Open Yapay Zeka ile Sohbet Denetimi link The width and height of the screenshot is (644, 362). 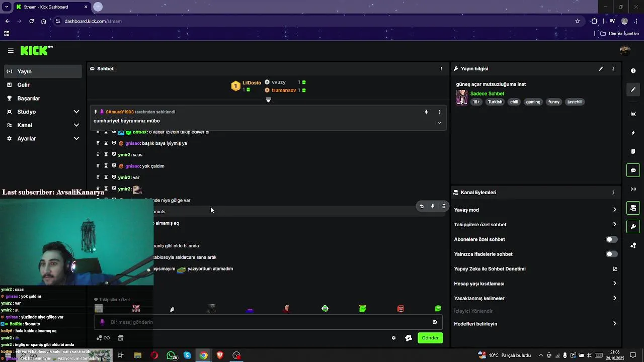[535, 269]
